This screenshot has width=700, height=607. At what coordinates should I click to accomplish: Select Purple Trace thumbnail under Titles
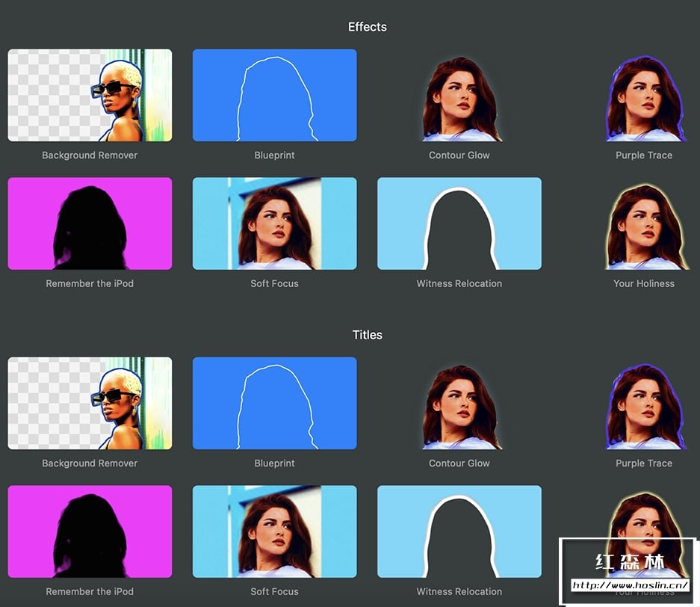coord(644,403)
